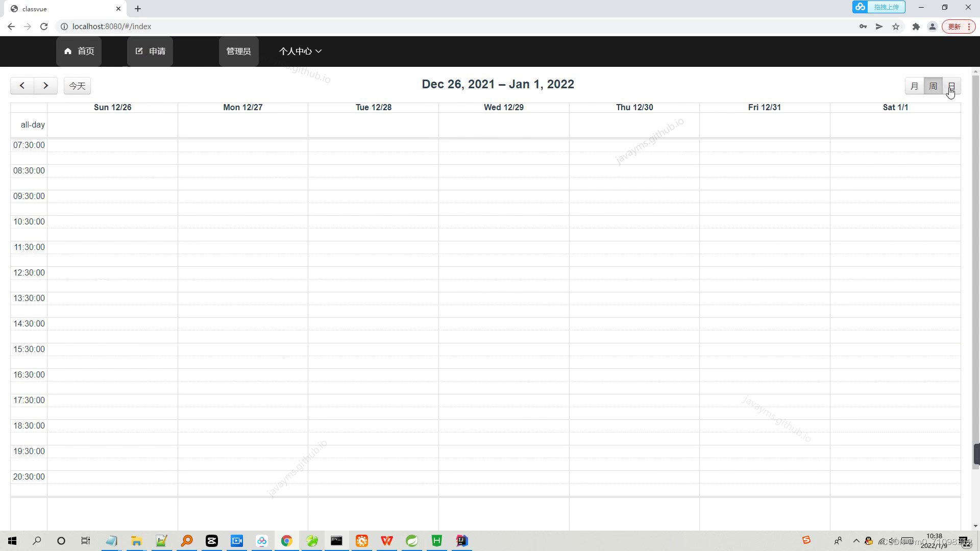Click the red 更新 update button
Screen dimensions: 980x551
click(x=958, y=27)
